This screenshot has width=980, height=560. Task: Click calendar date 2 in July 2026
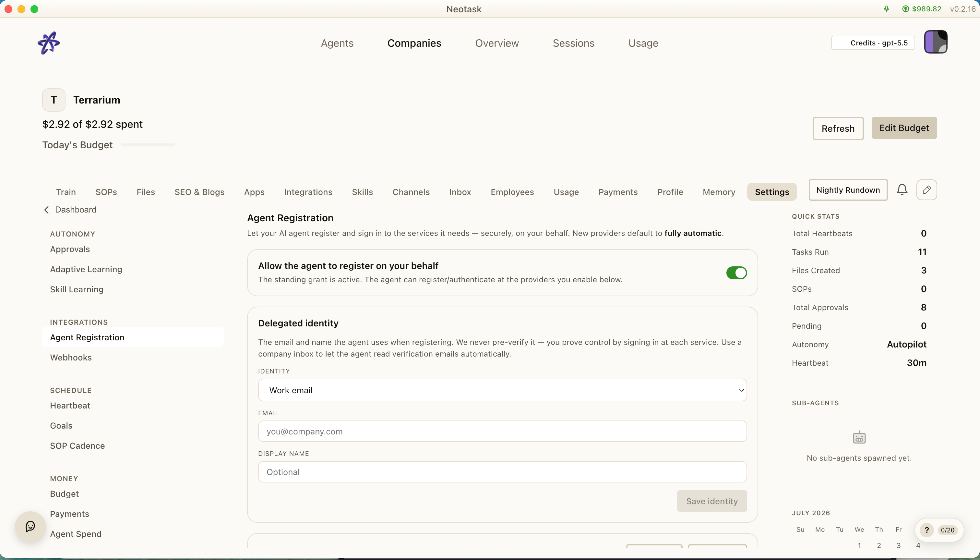click(x=878, y=545)
